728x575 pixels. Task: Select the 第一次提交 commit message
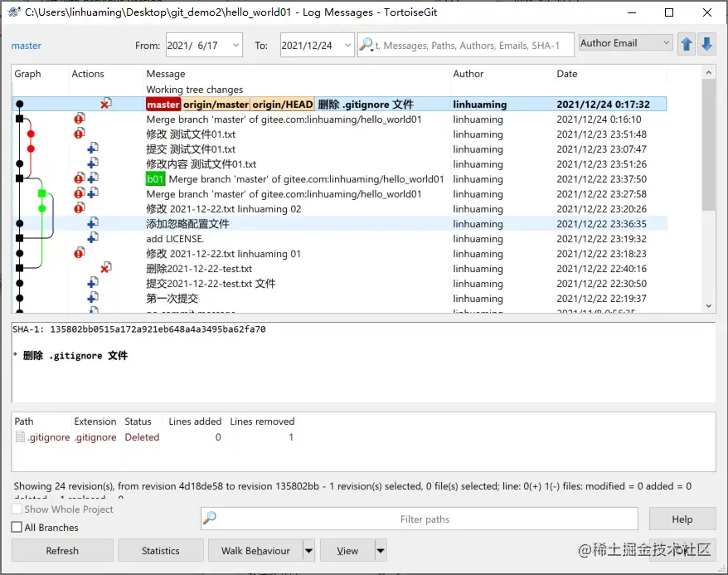(x=172, y=298)
